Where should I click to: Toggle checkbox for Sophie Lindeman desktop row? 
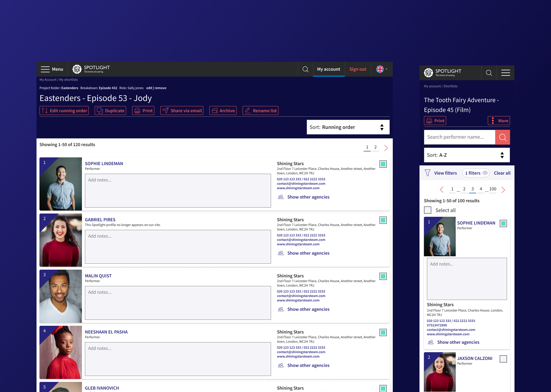383,164
